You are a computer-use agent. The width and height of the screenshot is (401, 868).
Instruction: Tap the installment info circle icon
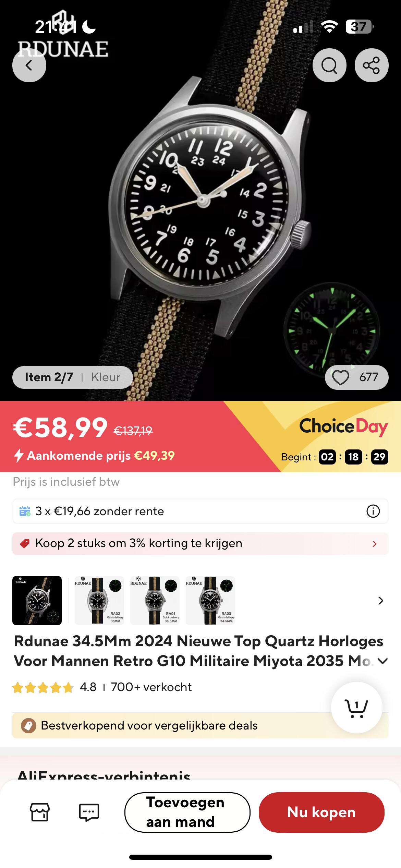[x=373, y=511]
